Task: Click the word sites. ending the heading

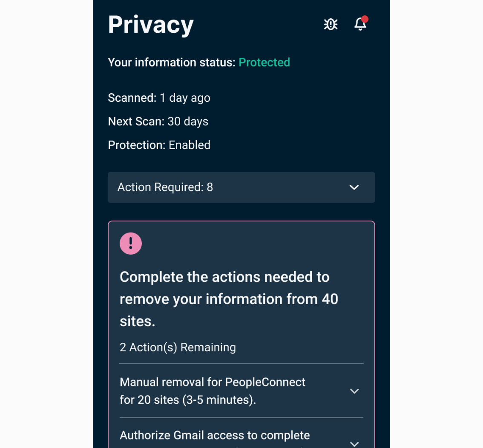Action: (x=137, y=322)
